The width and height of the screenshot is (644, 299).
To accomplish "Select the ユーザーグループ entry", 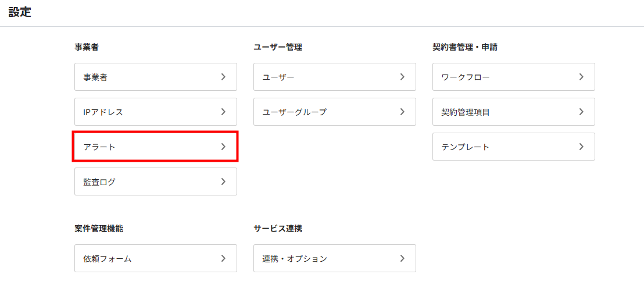I will [x=335, y=112].
